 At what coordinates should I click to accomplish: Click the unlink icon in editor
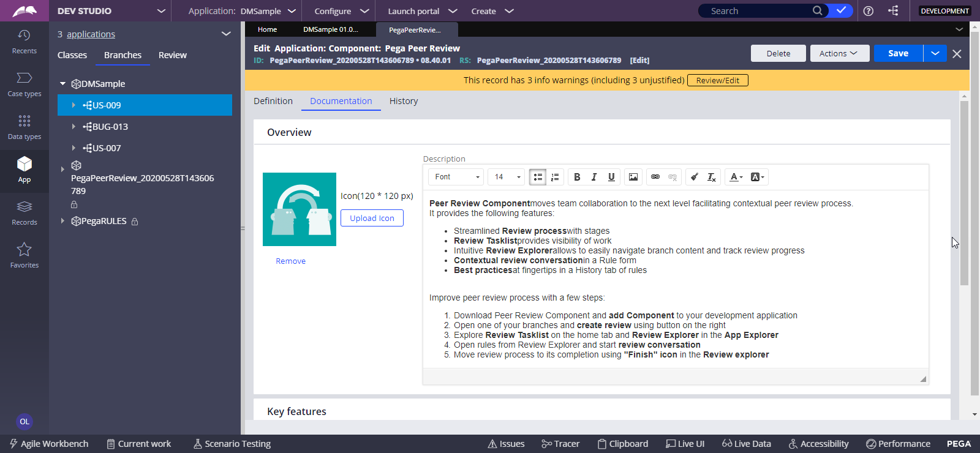coord(673,177)
